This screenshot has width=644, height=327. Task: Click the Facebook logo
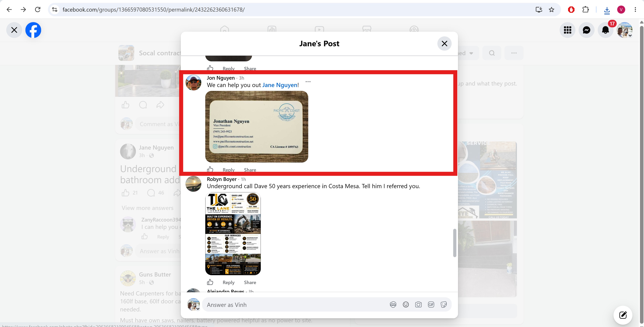point(33,30)
